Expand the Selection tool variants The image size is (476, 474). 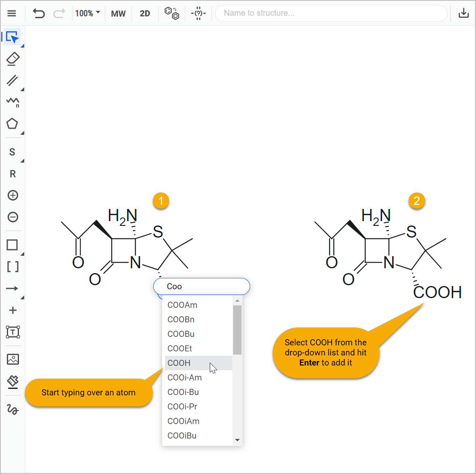pos(22,45)
